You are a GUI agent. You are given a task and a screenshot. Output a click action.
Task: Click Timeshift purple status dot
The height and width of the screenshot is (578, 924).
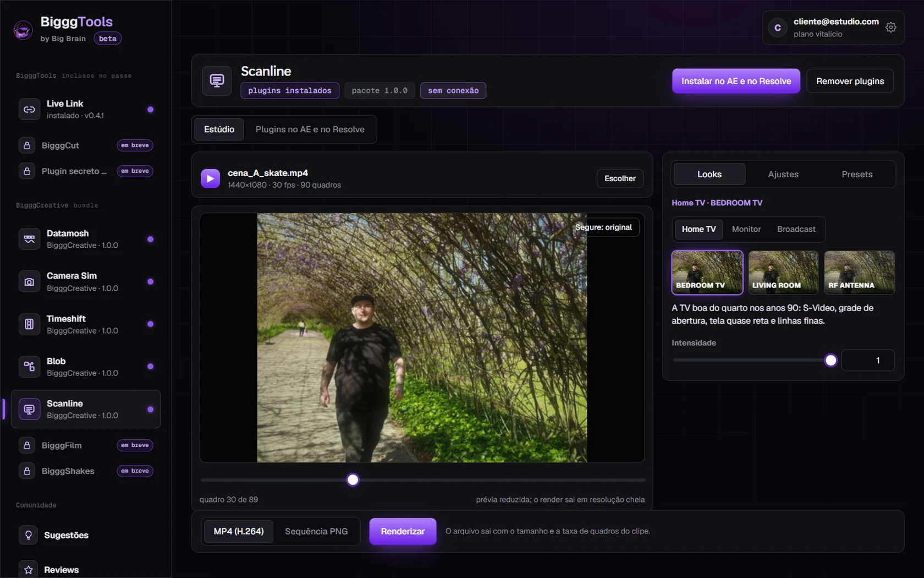pos(150,324)
